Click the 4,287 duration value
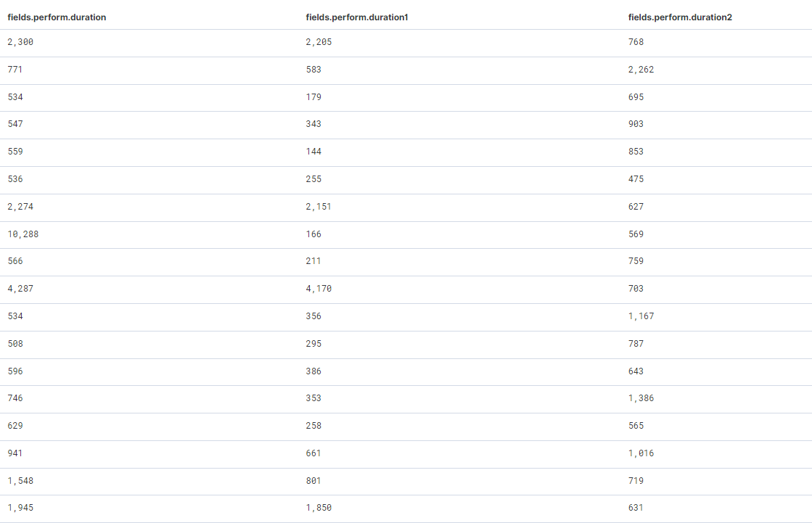Viewport: 812px width, 523px height. [x=20, y=289]
